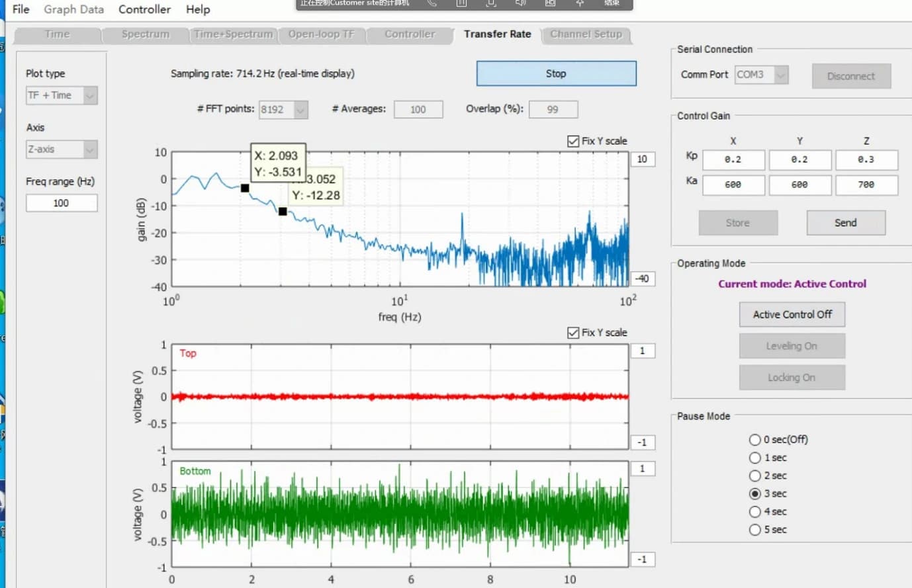Click the speaker audio icon in remote session bar
The width and height of the screenshot is (912, 588).
click(x=521, y=3)
